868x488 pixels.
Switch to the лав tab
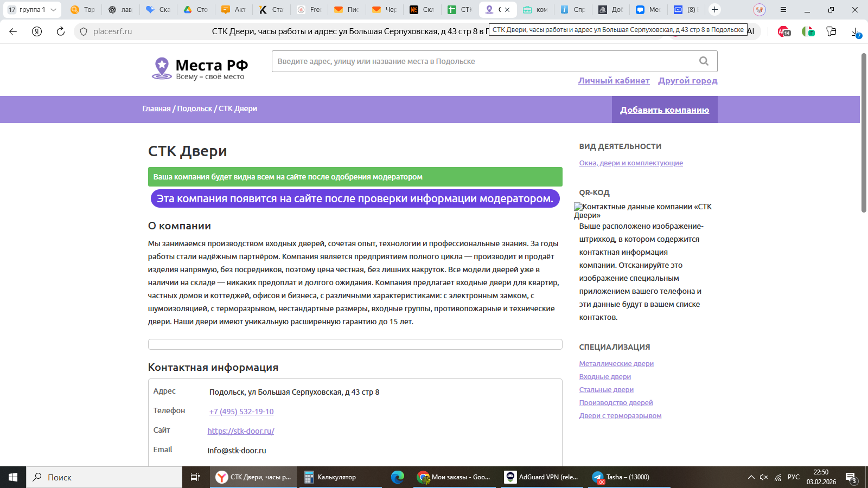120,9
